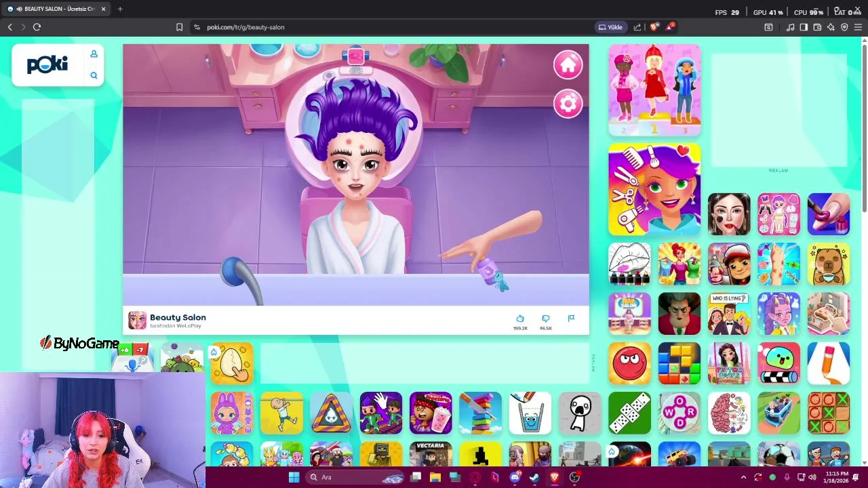
Task: Click the music note playlist icon
Action: (790, 27)
